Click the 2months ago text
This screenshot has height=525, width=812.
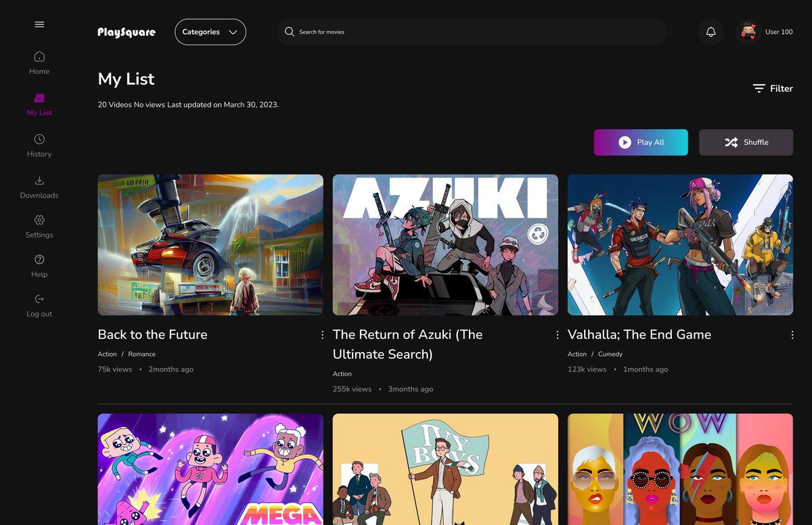click(x=171, y=369)
